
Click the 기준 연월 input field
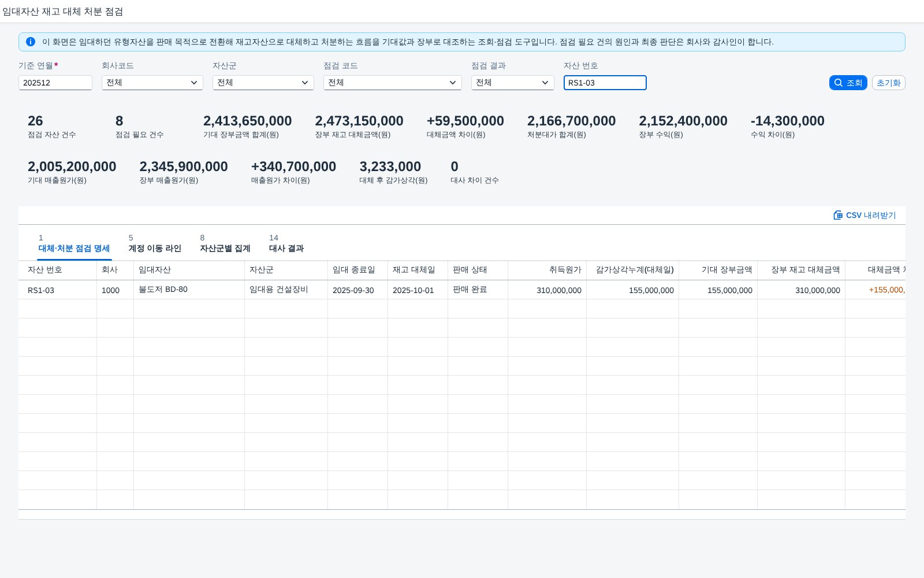(x=55, y=83)
